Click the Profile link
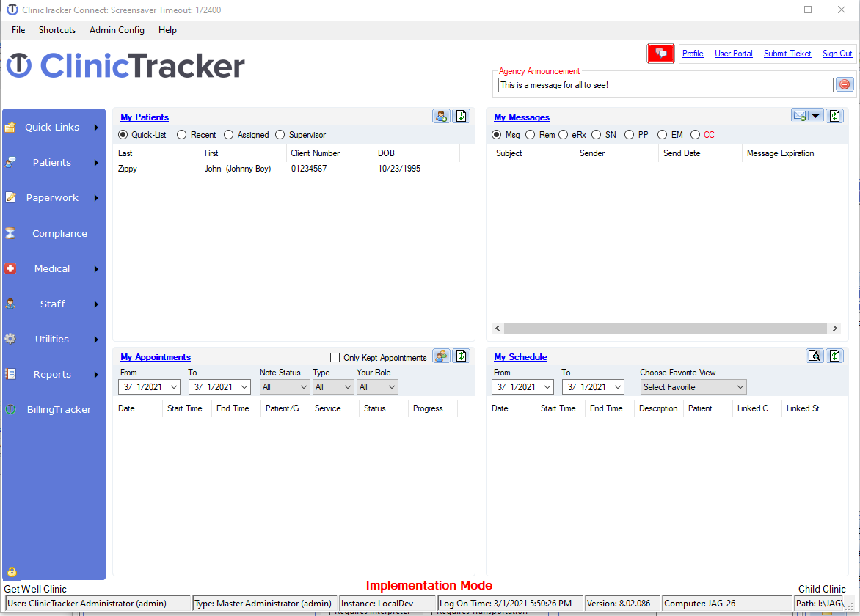This screenshot has height=616, width=860. [693, 54]
